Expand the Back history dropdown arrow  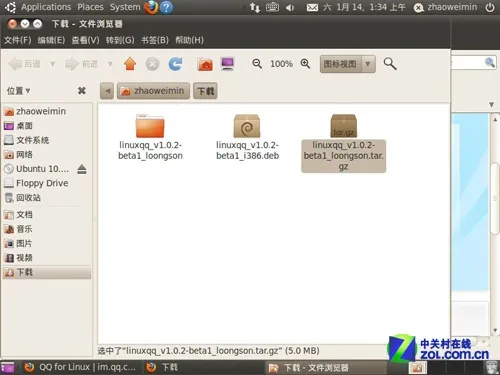[52, 64]
